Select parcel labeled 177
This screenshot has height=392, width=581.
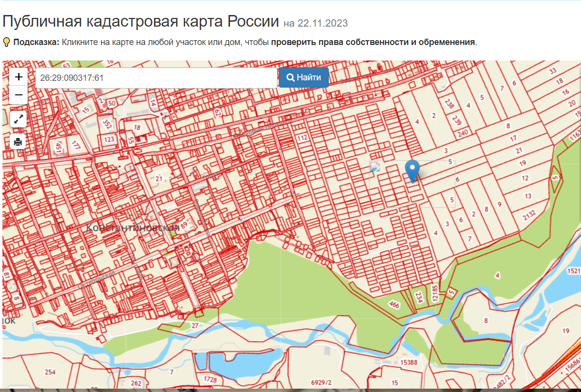coord(75,144)
